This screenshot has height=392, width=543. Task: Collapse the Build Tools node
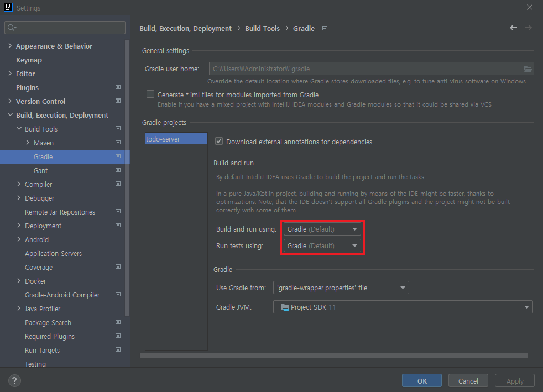(x=19, y=129)
